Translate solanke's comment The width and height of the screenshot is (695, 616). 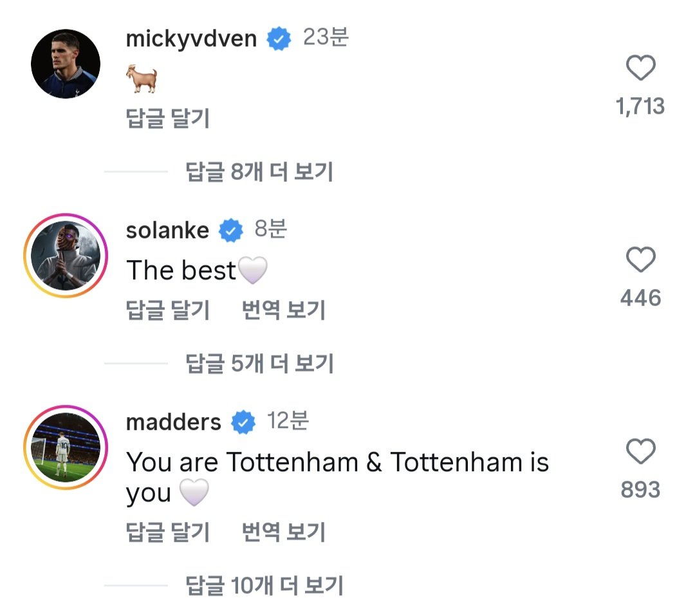point(284,310)
